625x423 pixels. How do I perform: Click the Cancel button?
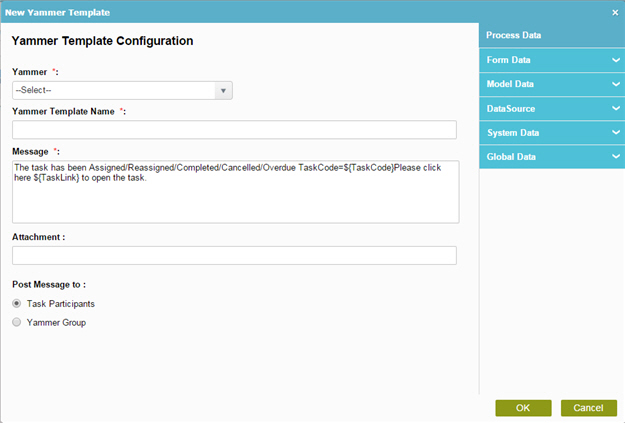point(589,408)
